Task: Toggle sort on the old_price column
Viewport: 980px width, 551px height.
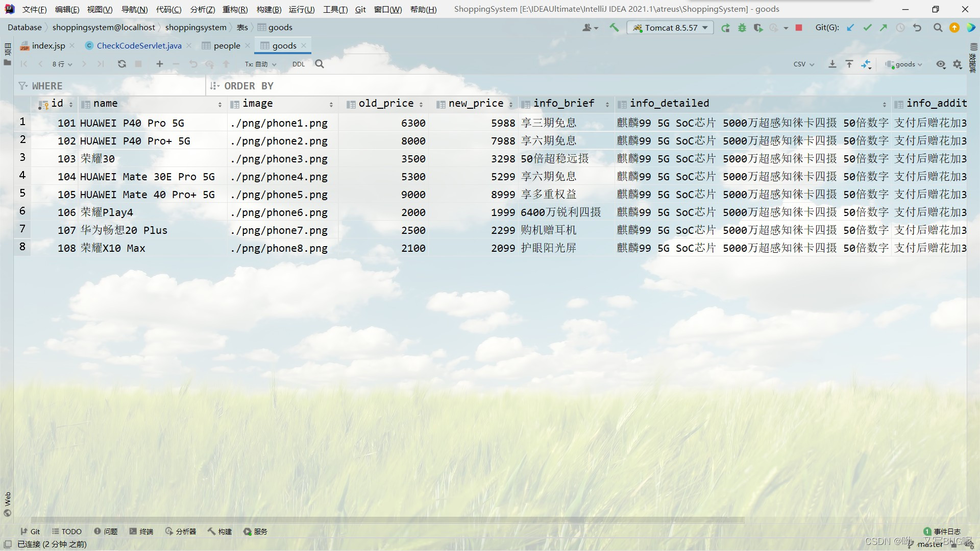Action: click(x=421, y=104)
